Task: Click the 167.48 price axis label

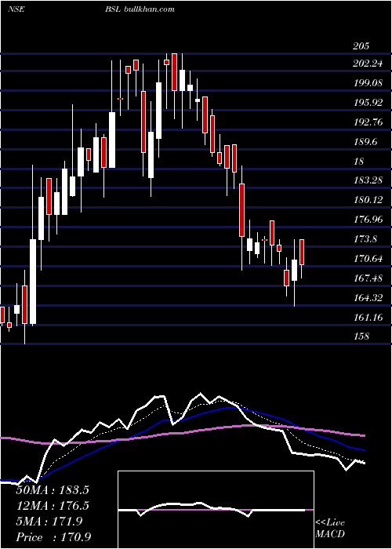Action: pyautogui.click(x=368, y=278)
